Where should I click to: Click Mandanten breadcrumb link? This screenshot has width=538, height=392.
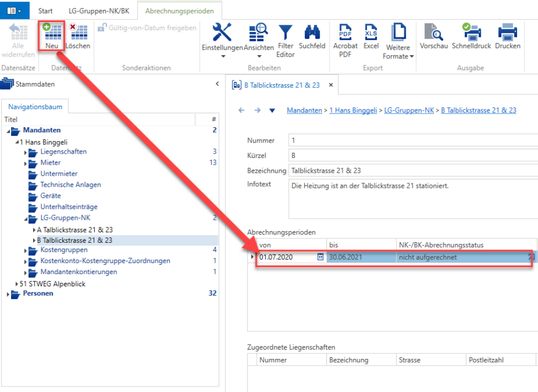coord(304,110)
